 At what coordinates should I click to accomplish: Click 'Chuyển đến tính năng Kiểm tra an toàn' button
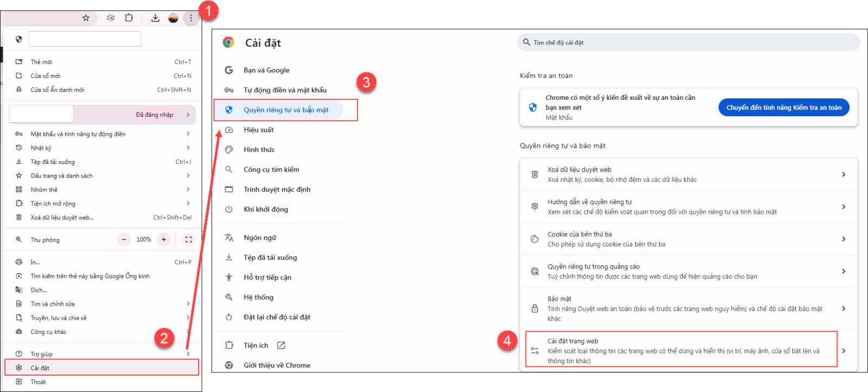point(784,108)
